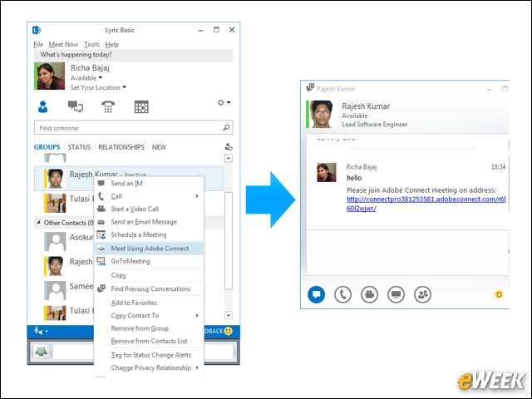Open the Tools menu

pos(91,44)
